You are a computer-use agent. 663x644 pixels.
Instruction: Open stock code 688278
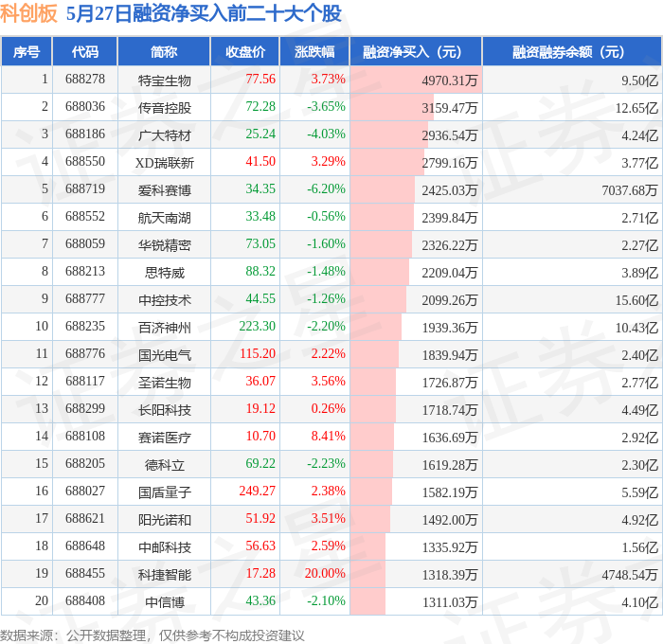85,79
